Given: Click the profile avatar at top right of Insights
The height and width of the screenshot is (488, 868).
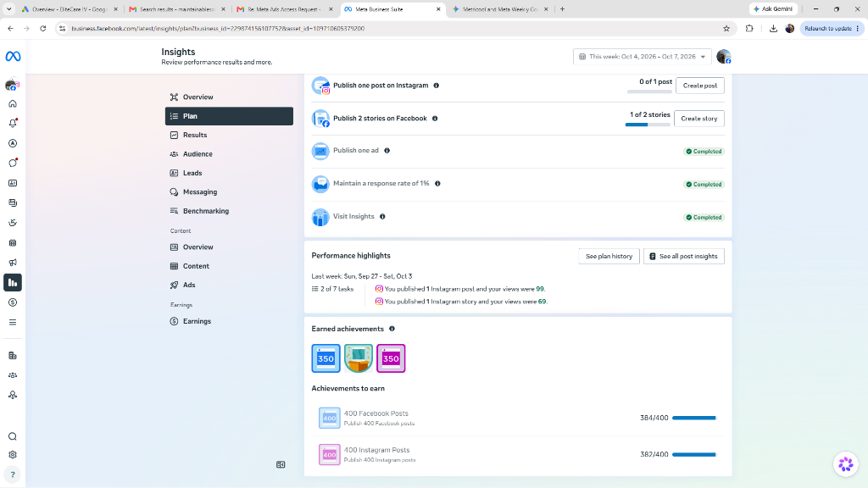Looking at the screenshot, I should click(724, 57).
